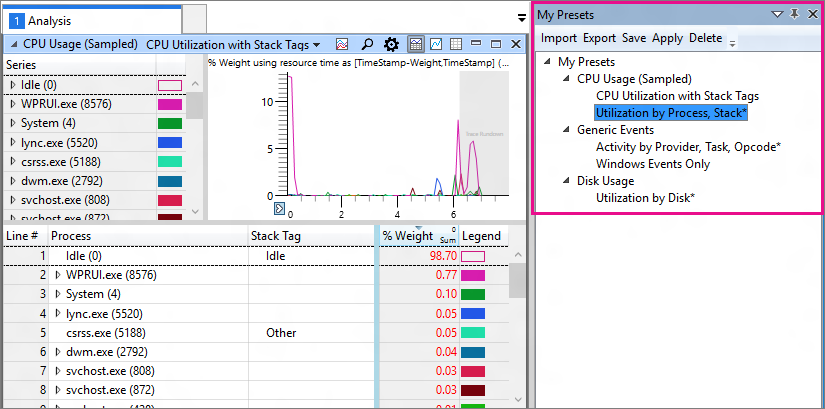Toggle Idle legend box in table row 1
The height and width of the screenshot is (409, 825).
(x=473, y=256)
